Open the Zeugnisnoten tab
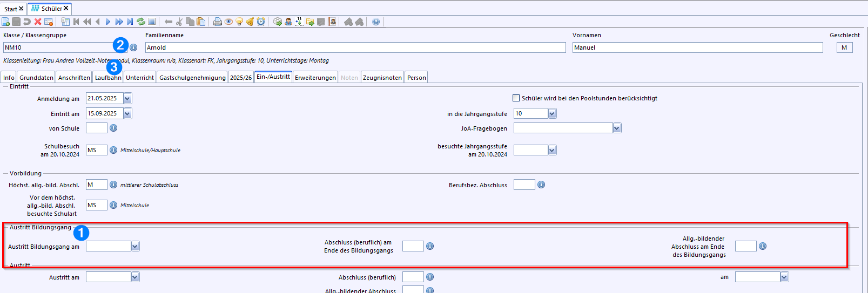 (x=382, y=78)
